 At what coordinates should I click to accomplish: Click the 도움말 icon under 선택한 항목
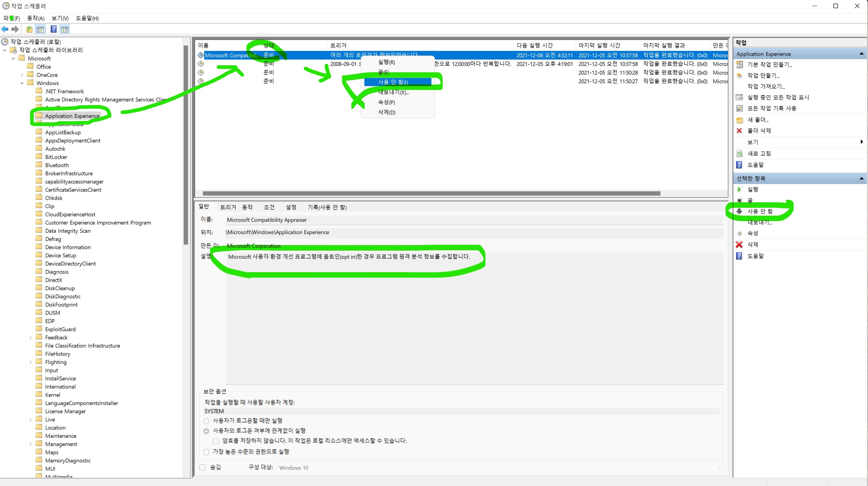pos(739,256)
